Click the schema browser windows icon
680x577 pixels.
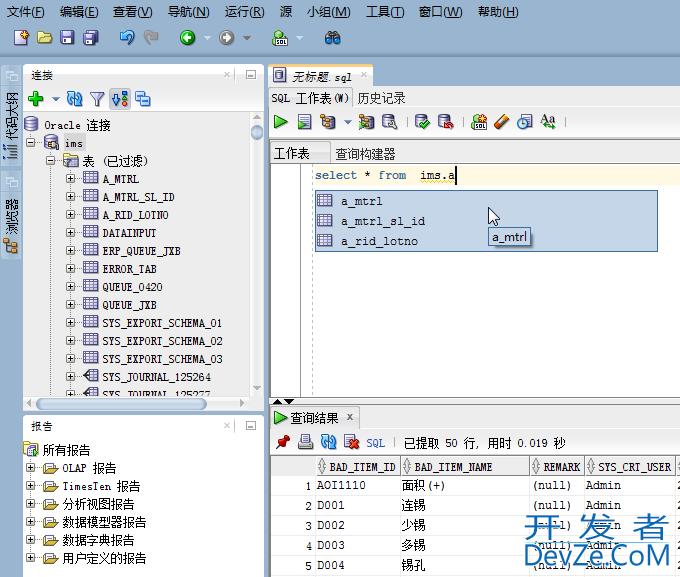pyautogui.click(x=143, y=99)
